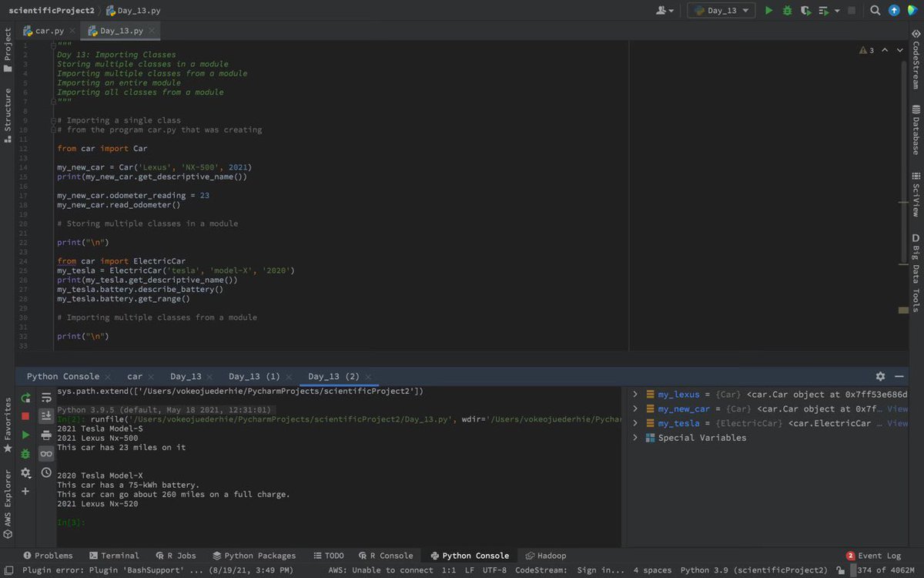The width and height of the screenshot is (924, 578).
Task: Open the TODO tool window
Action: [329, 556]
